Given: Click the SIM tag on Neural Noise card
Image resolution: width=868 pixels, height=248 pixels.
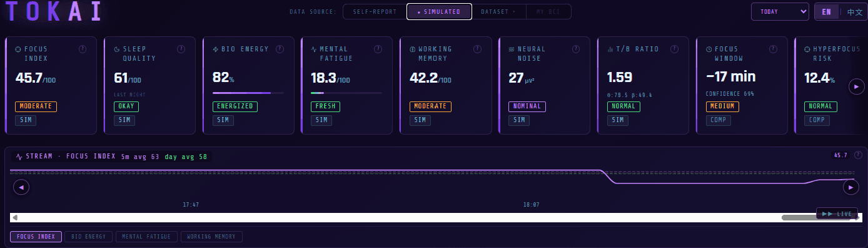Looking at the screenshot, I should click(519, 120).
